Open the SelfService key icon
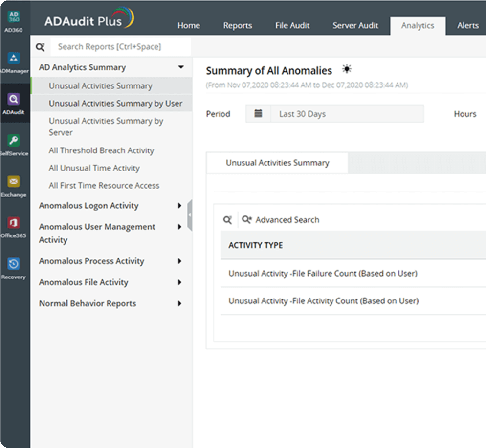 14,141
